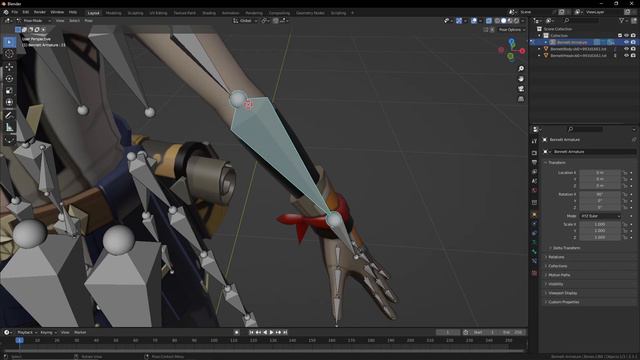Open the viewport Pose menu
Image resolution: width=640 pixels, height=360 pixels.
pyautogui.click(x=89, y=20)
